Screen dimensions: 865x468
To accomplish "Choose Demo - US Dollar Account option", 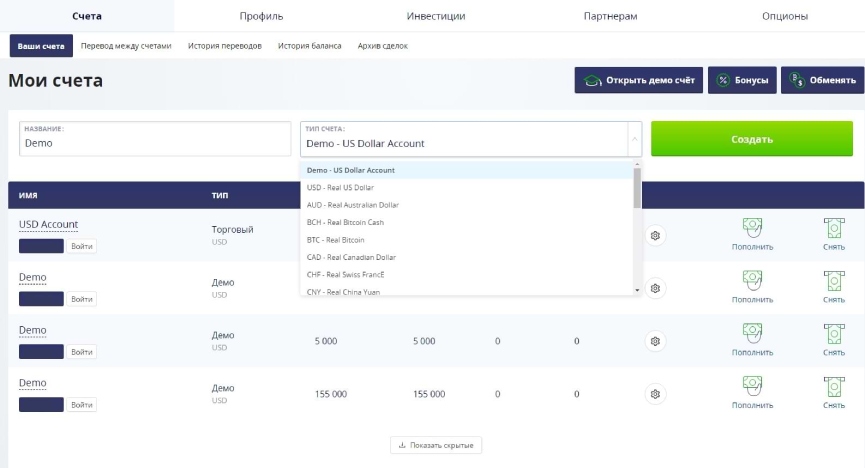I will [x=467, y=170].
